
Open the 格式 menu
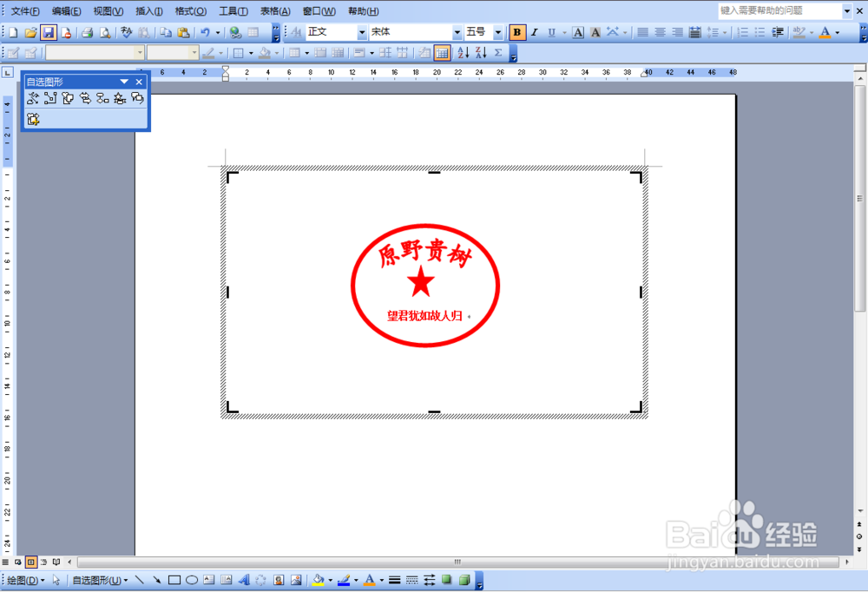pos(189,11)
